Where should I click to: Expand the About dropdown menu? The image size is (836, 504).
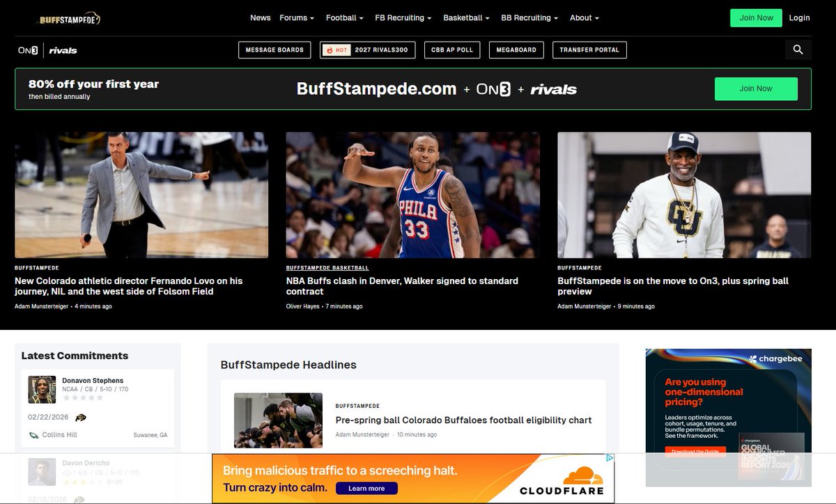(x=584, y=18)
